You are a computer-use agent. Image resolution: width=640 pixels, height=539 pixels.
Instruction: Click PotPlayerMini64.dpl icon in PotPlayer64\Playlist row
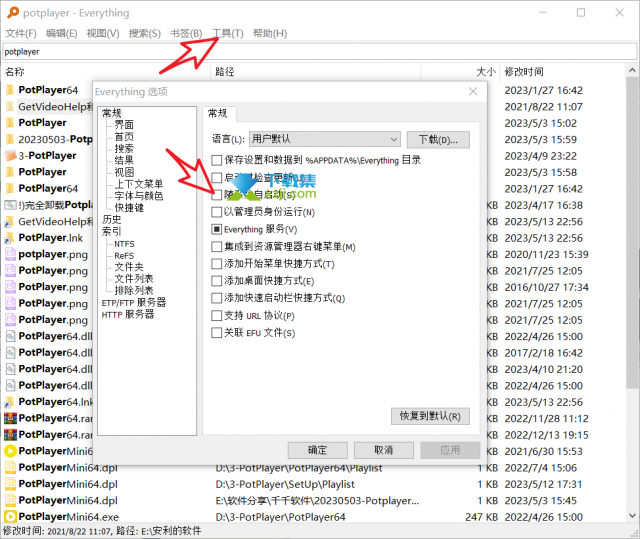(x=10, y=468)
